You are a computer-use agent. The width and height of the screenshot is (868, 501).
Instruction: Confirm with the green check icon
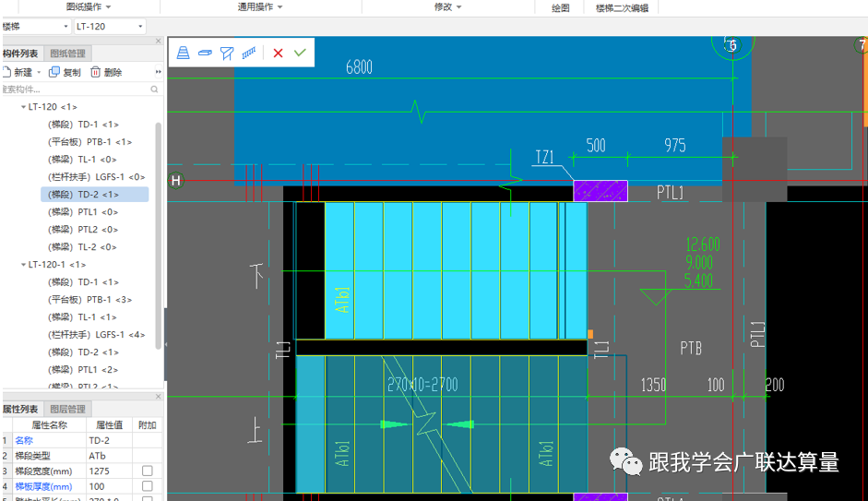tap(300, 53)
